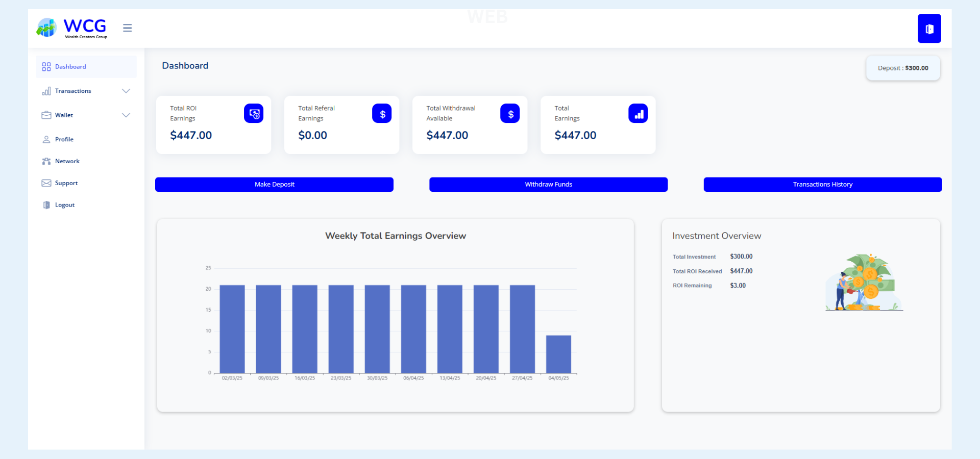Select Logout in the sidebar
980x459 pixels.
click(x=64, y=205)
